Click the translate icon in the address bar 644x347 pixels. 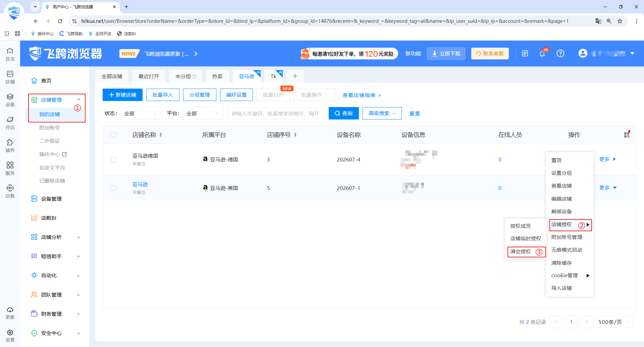pyautogui.click(x=598, y=21)
